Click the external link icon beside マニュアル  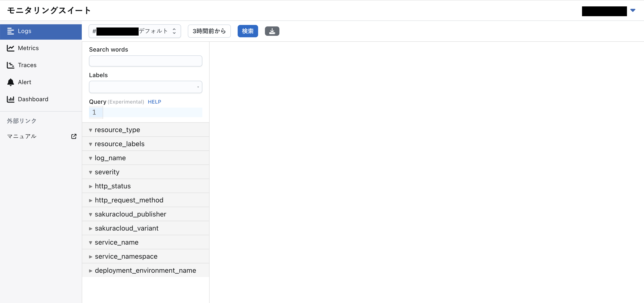tap(74, 136)
